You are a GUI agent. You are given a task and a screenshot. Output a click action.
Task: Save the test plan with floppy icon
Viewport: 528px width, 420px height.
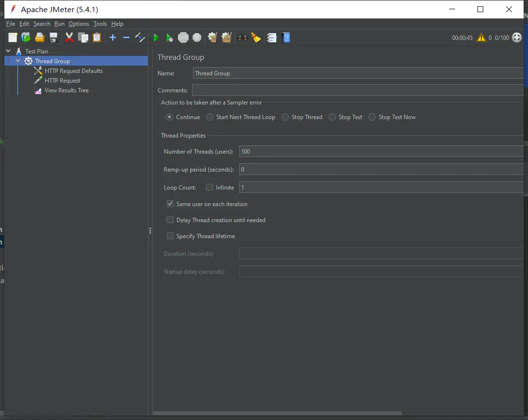click(x=53, y=37)
